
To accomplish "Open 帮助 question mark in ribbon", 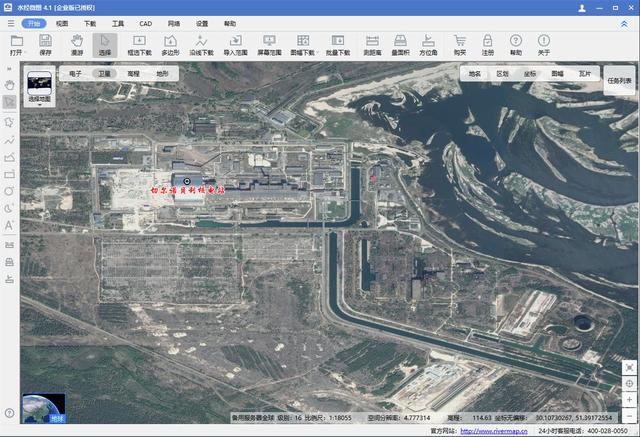I will click(x=516, y=45).
